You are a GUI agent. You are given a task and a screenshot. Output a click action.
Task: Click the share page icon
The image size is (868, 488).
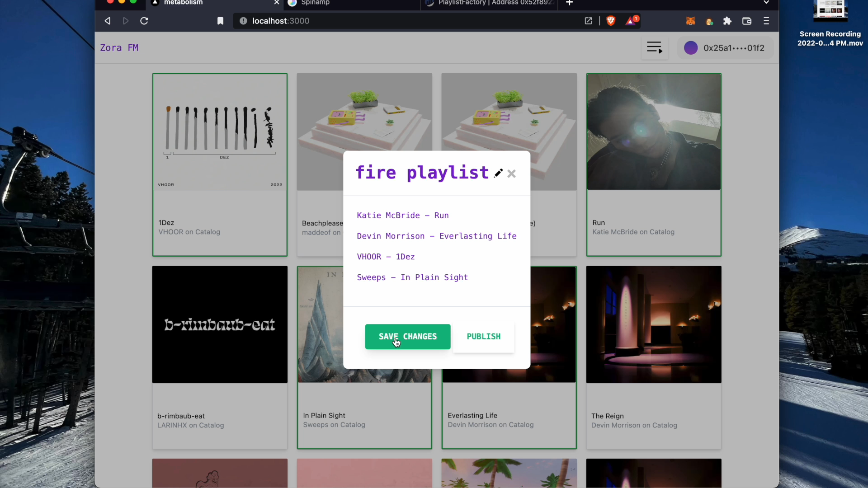coord(588,21)
